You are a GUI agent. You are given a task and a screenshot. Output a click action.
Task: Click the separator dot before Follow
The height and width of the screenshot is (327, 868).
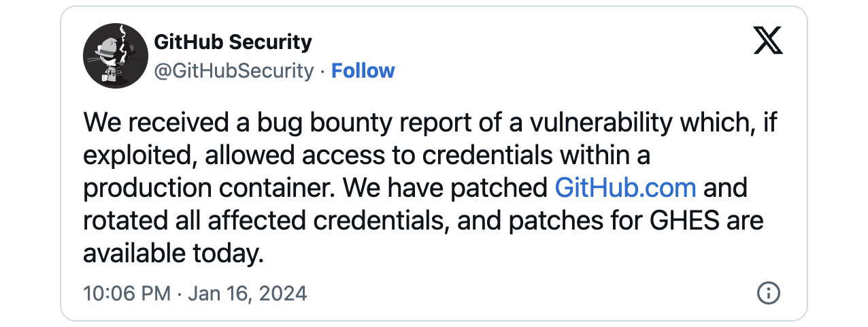(x=322, y=72)
